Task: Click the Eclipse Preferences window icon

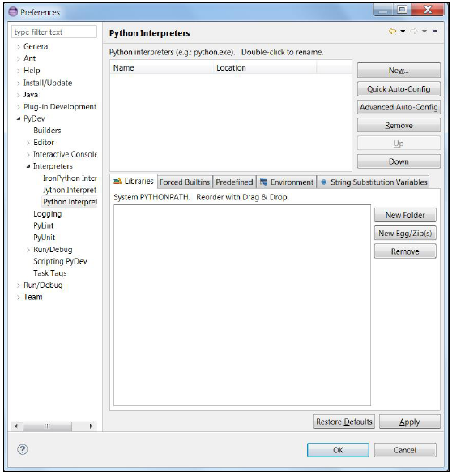Action: [13, 12]
